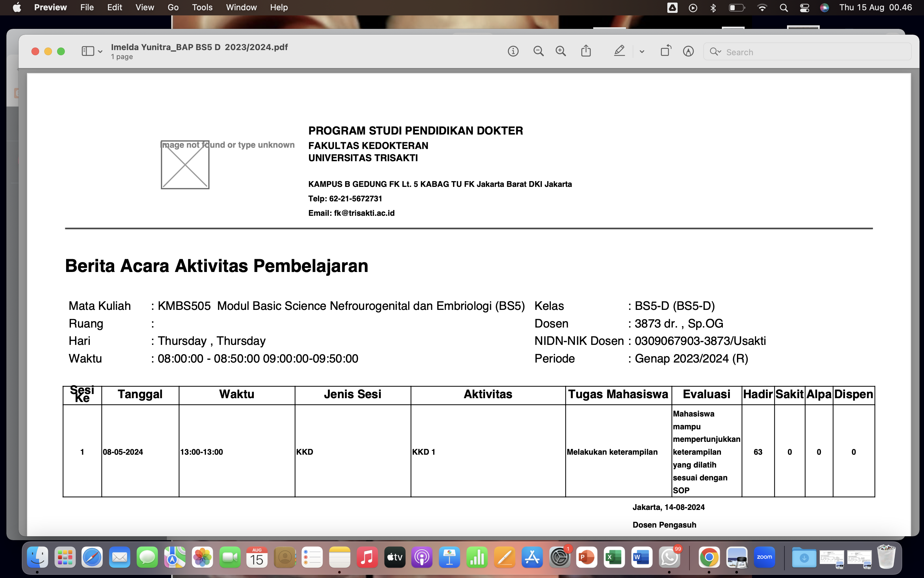The width and height of the screenshot is (924, 578).
Task: Open date and time Thu 15 Aug
Action: point(876,7)
